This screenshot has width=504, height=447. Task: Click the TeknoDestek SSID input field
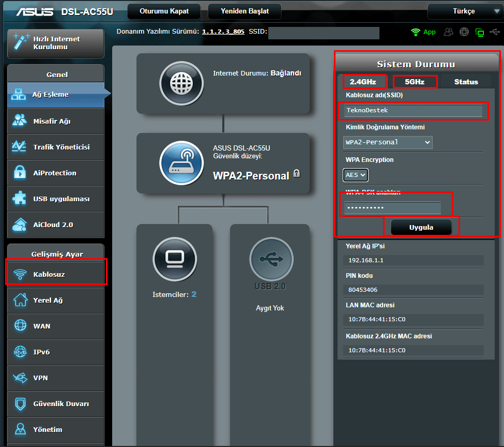[x=414, y=111]
